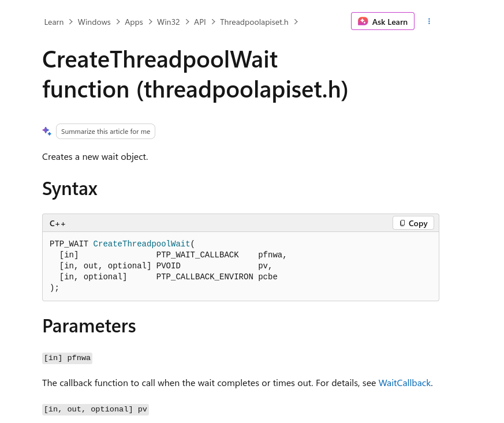Go to the Learn breadcrumb
The width and height of the screenshot is (504, 423).
coord(54,22)
